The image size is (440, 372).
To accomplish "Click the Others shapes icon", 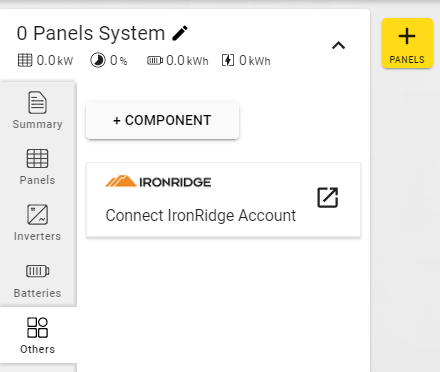I will tap(37, 327).
